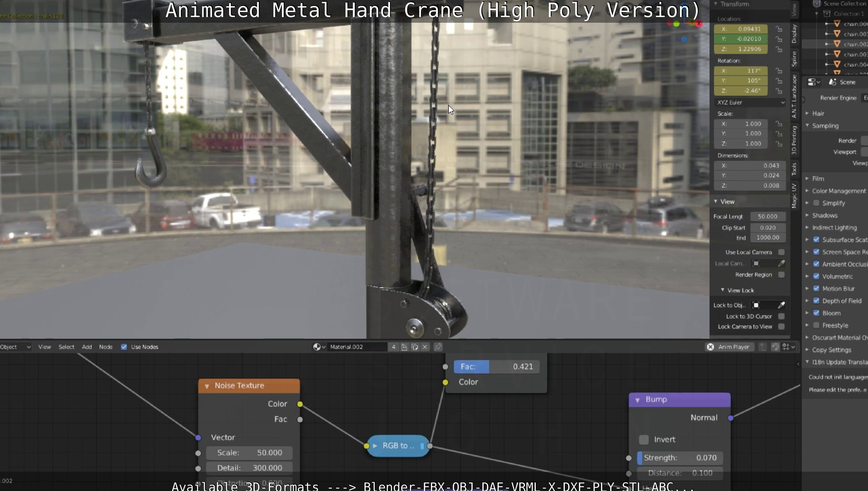Click the Clip Start 0.020 field
This screenshot has width=868, height=491.
(x=768, y=228)
